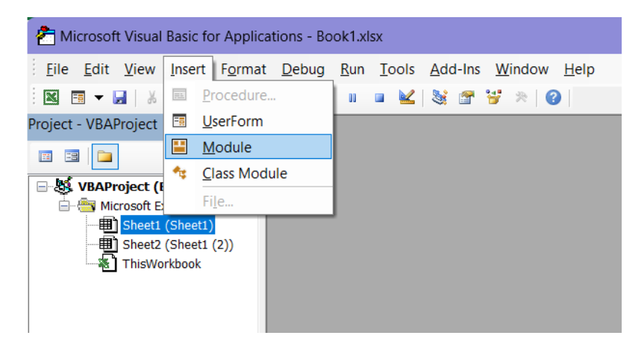Viewport: 644px width, 353px height.
Task: Select ThisWorkbook in project tree
Action: [x=161, y=264]
